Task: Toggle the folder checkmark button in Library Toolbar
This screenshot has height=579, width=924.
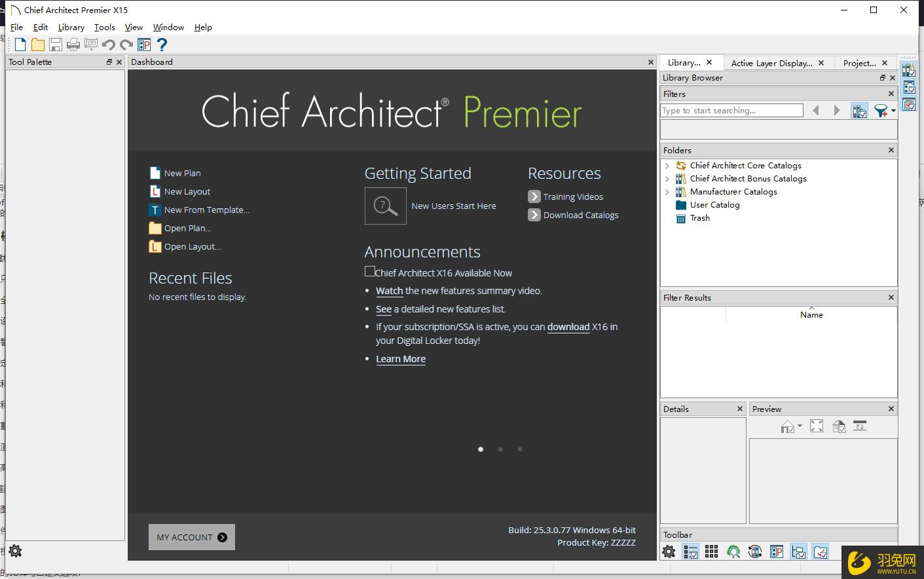Action: [x=820, y=551]
